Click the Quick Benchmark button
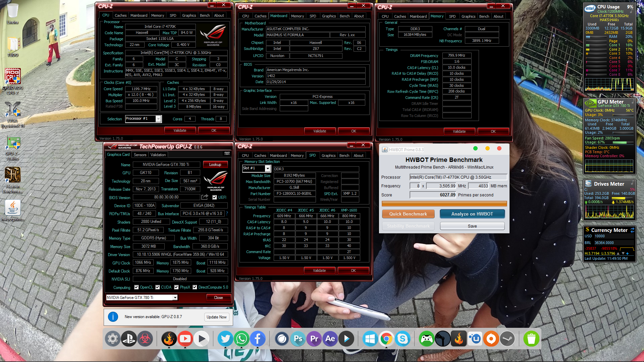Screen dimensions: 644x362 point(408,214)
